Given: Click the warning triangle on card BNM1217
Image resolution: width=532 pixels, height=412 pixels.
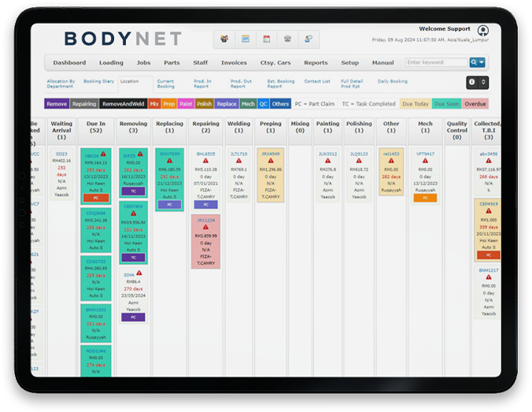Looking at the screenshot, I should pyautogui.click(x=489, y=277).
